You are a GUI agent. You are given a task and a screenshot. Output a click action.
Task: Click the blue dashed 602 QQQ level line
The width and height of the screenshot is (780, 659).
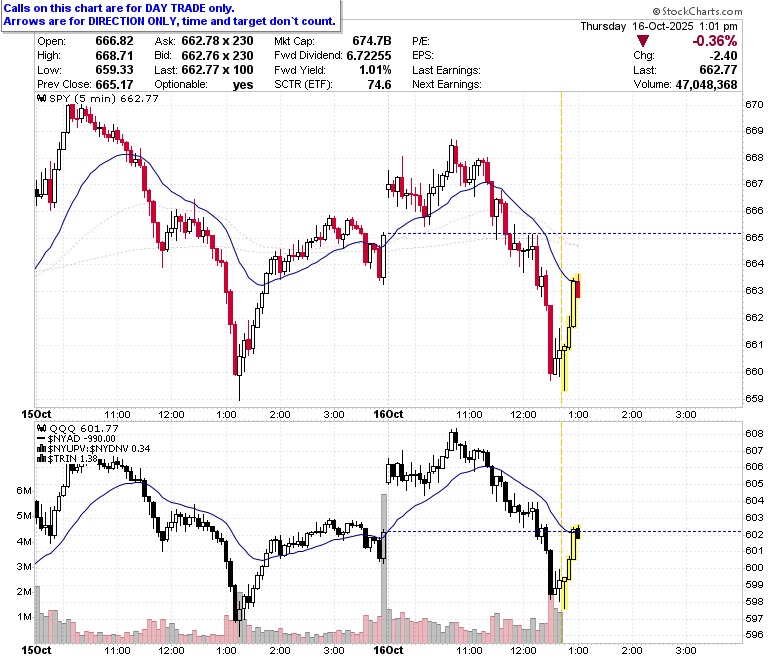562,532
